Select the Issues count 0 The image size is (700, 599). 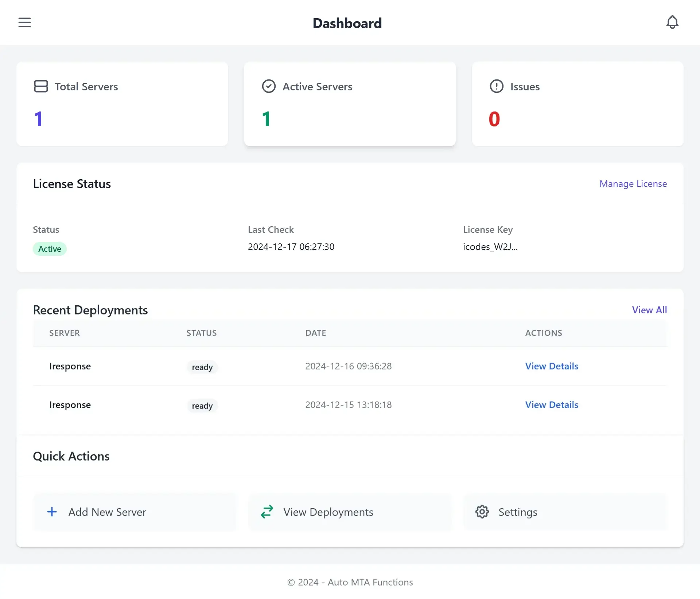pos(494,119)
